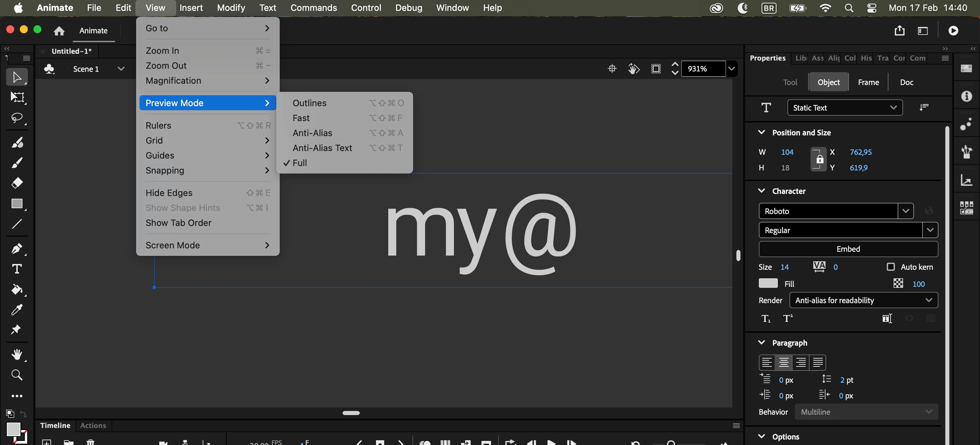The height and width of the screenshot is (445, 980).
Task: Open the Static Text type dropdown
Action: tap(845, 108)
